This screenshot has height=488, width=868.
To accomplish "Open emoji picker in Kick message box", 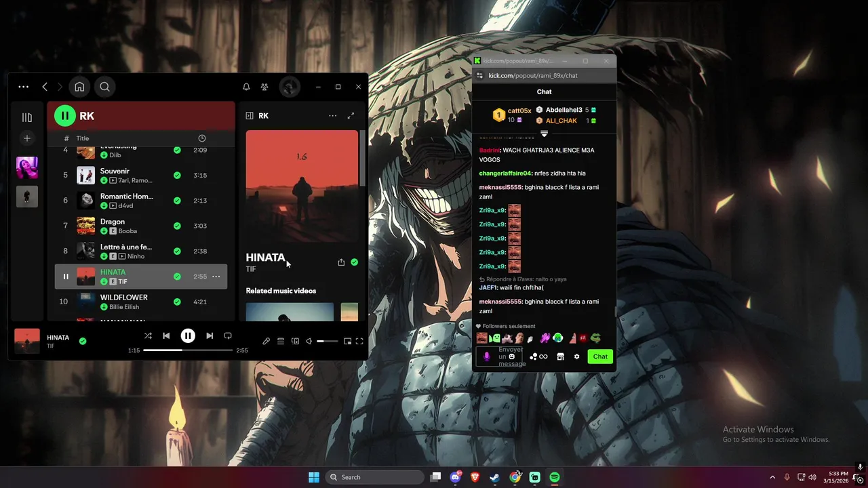I will pyautogui.click(x=512, y=357).
